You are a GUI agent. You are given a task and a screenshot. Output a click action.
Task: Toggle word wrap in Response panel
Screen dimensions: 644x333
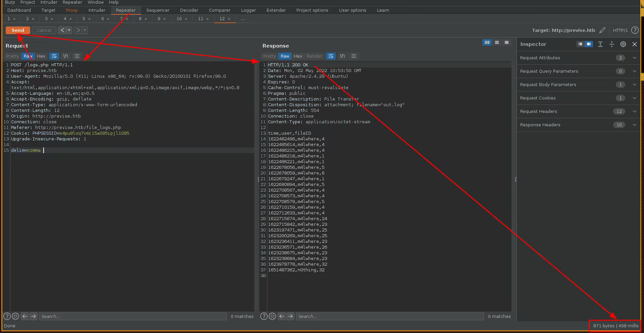(331, 56)
